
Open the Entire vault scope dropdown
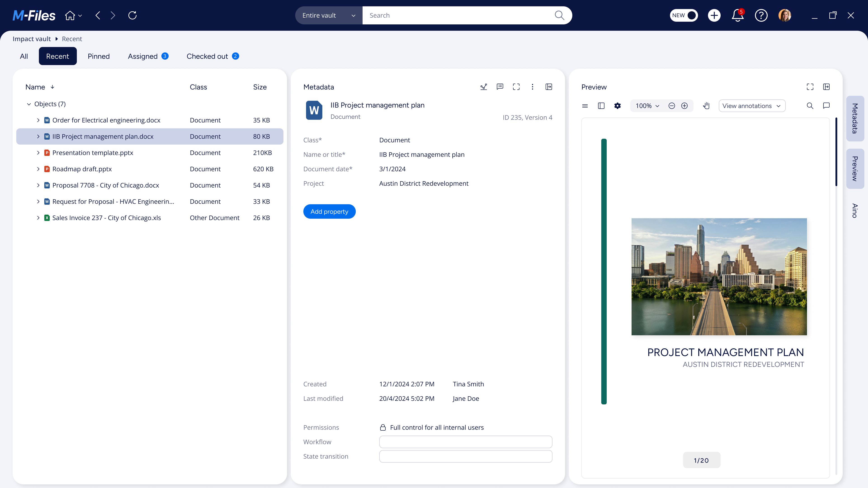328,16
